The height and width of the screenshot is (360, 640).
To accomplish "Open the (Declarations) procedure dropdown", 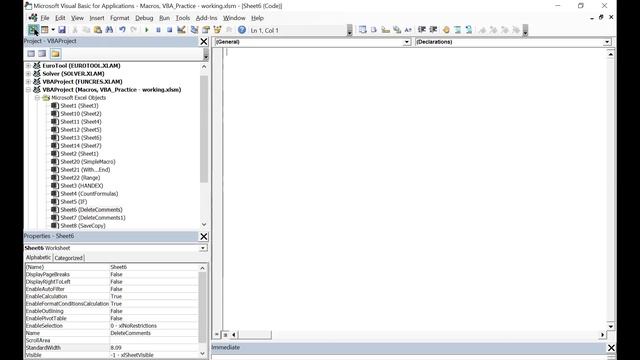I will 607,42.
